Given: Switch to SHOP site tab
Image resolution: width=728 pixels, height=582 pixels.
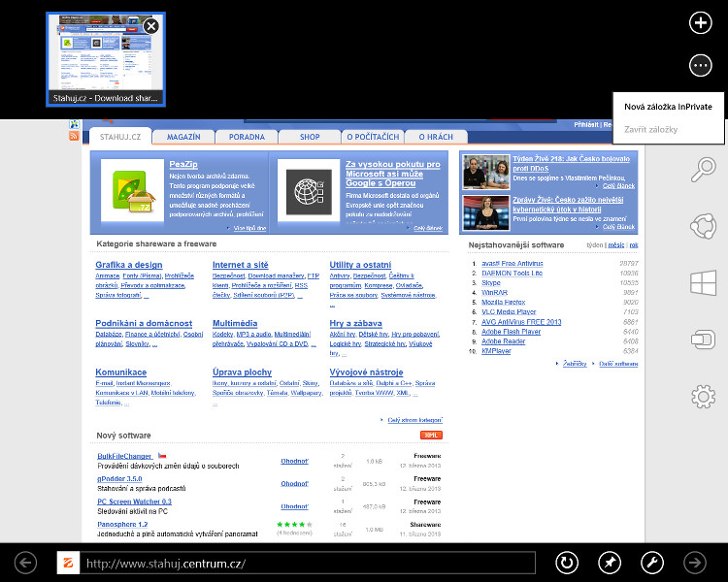Looking at the screenshot, I should 310,137.
